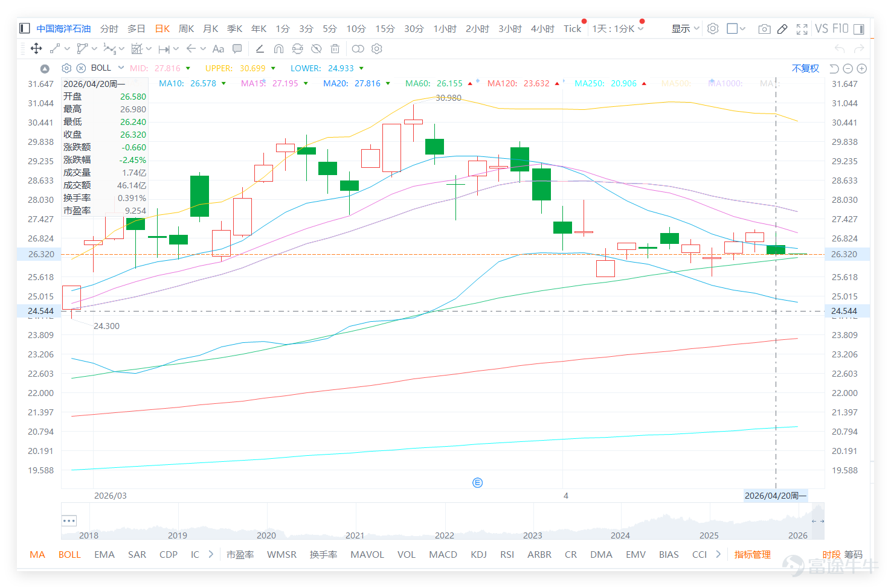Open the layout square dropdown
This screenshot has height=588, width=891.
click(x=736, y=28)
